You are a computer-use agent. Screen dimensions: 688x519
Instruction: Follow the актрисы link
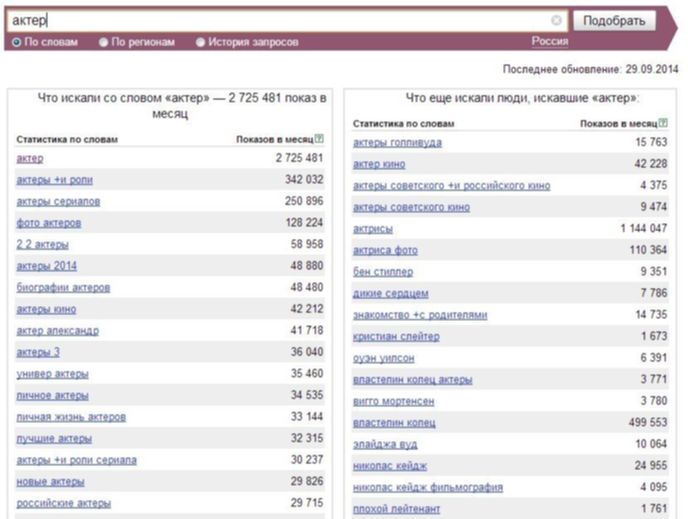[x=373, y=229]
